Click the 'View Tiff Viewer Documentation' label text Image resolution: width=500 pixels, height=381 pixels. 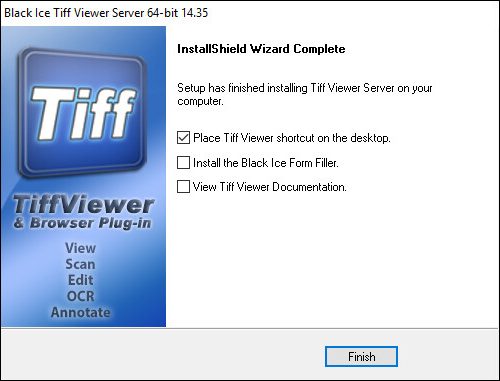click(x=270, y=187)
